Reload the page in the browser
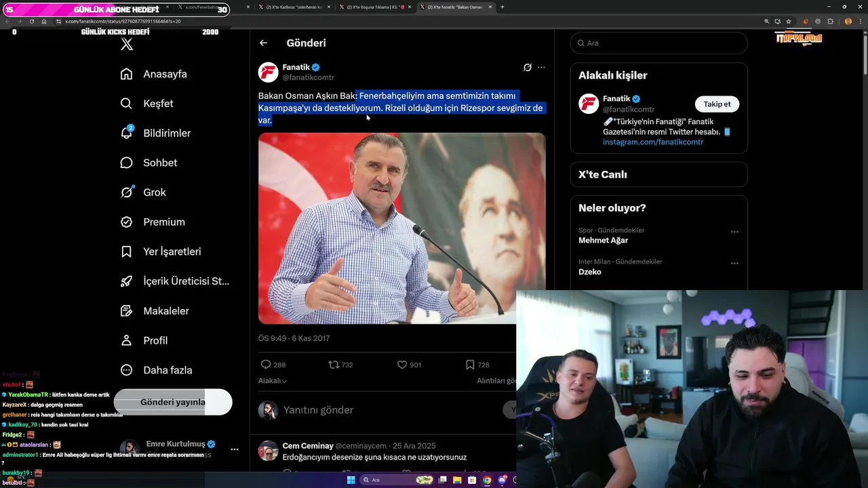This screenshot has width=868, height=488. pyautogui.click(x=31, y=22)
